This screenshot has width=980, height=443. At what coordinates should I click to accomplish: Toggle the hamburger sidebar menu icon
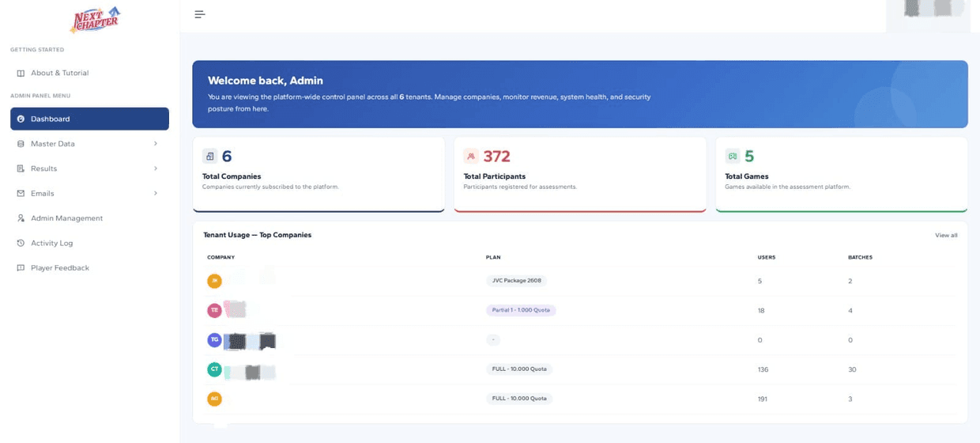pyautogui.click(x=200, y=14)
